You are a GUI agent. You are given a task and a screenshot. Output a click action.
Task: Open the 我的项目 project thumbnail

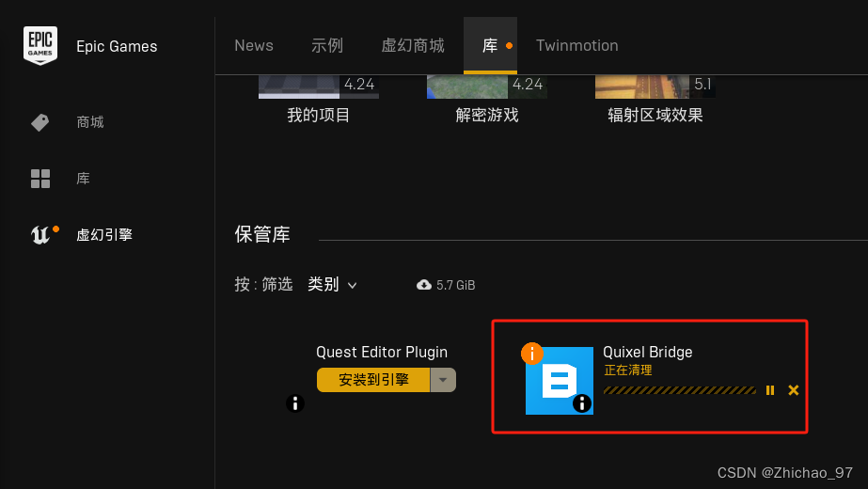(x=318, y=87)
